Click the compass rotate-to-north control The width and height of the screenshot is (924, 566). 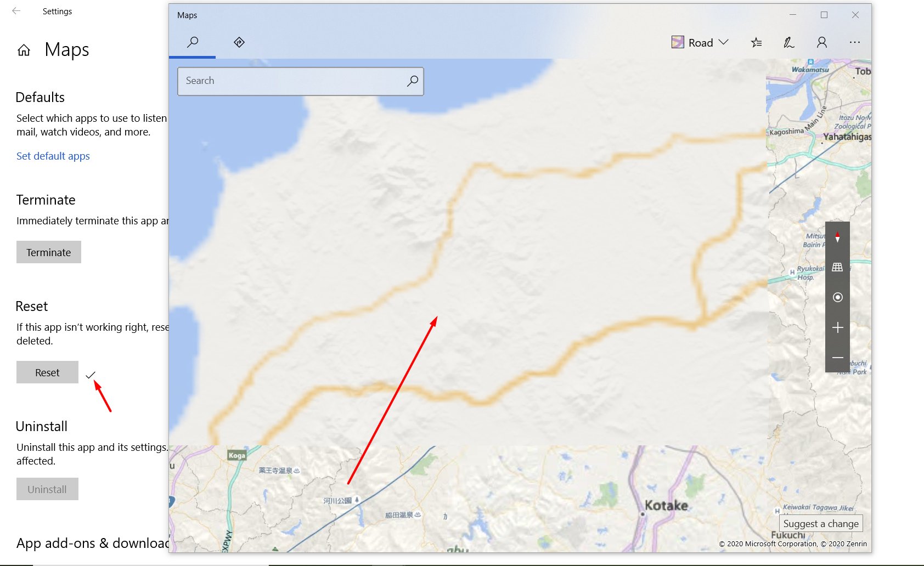(837, 237)
